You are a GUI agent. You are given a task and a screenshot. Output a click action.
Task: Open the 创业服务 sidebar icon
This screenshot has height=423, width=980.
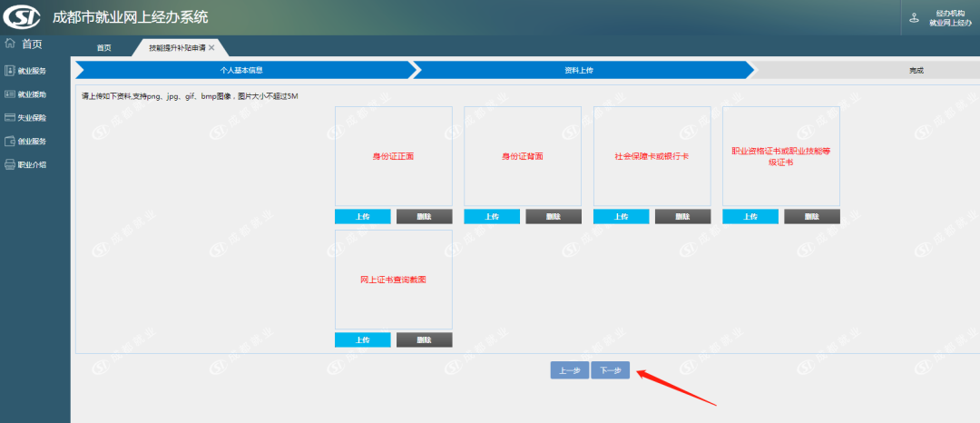coord(10,142)
